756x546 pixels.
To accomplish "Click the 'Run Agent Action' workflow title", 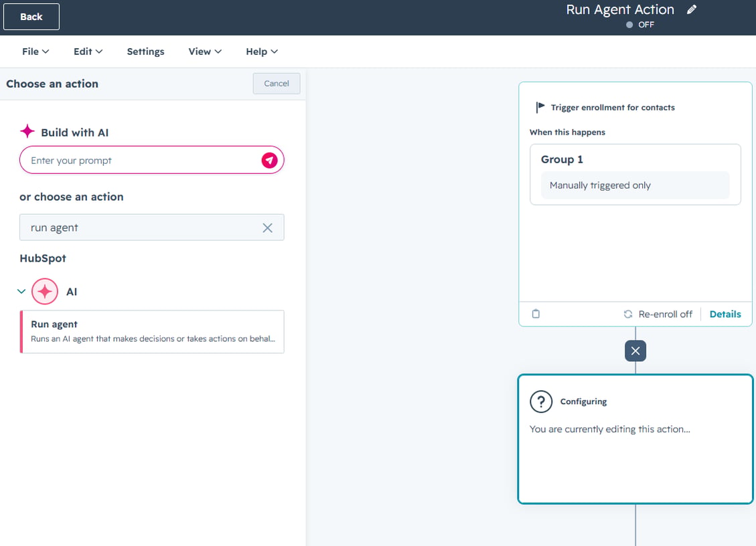I will point(620,9).
